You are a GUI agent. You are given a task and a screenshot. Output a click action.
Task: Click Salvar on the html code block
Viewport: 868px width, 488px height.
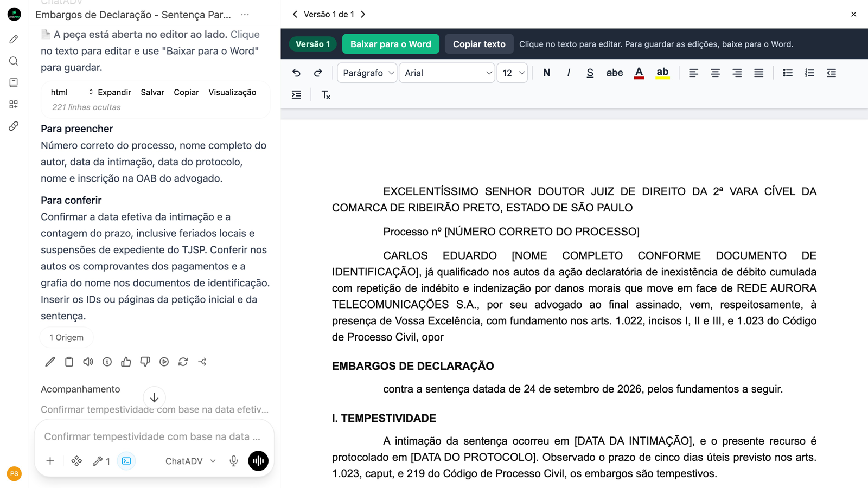[x=152, y=92]
